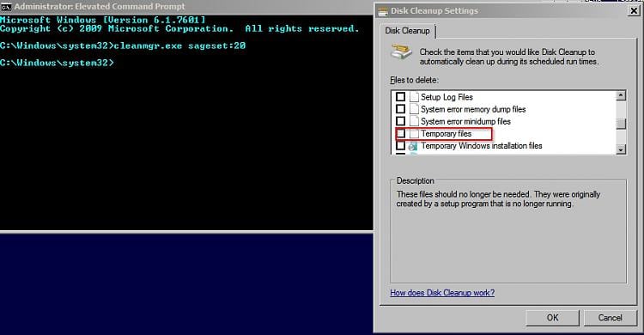Click the file list scroll up arrow
This screenshot has height=335, width=644.
(x=621, y=95)
